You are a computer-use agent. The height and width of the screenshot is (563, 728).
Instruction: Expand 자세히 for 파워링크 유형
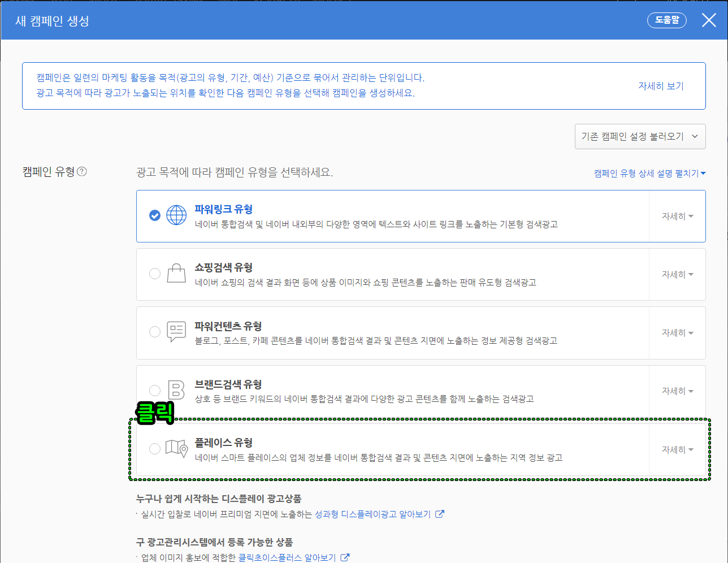pos(678,216)
